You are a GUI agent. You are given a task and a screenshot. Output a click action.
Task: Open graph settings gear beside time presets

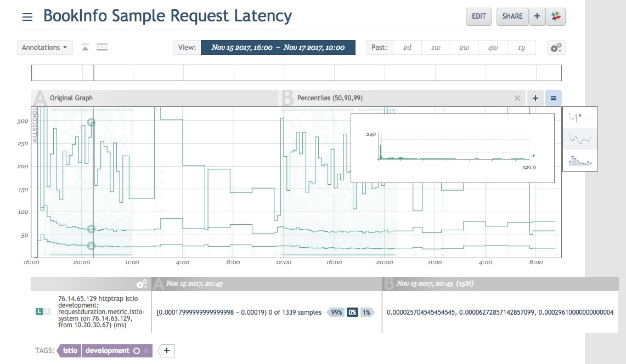(x=556, y=48)
